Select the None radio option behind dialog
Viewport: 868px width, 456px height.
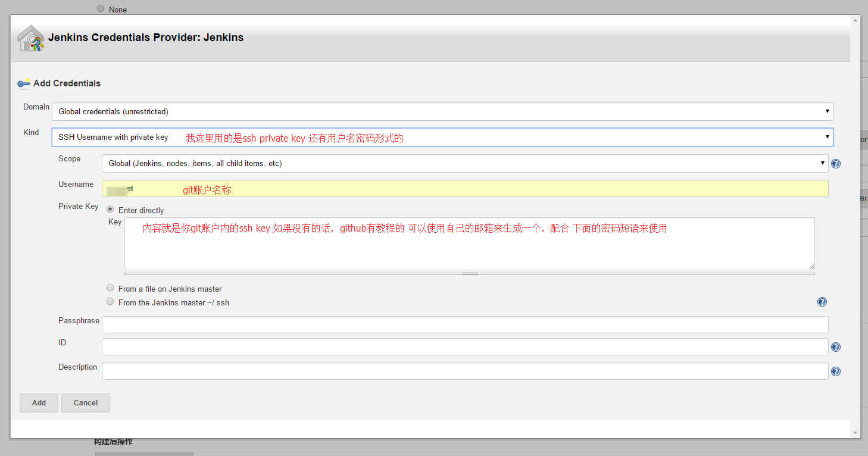click(100, 8)
